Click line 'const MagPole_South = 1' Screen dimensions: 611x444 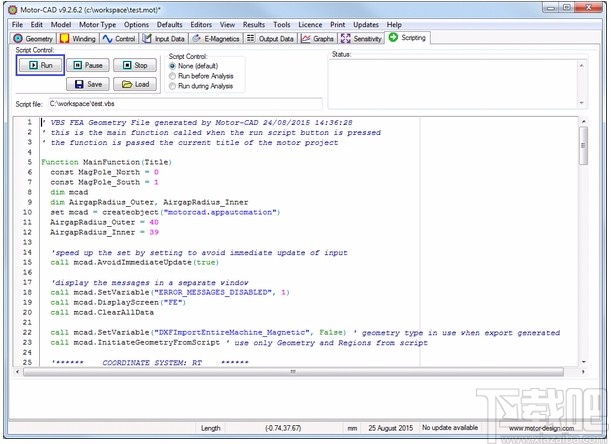104,182
